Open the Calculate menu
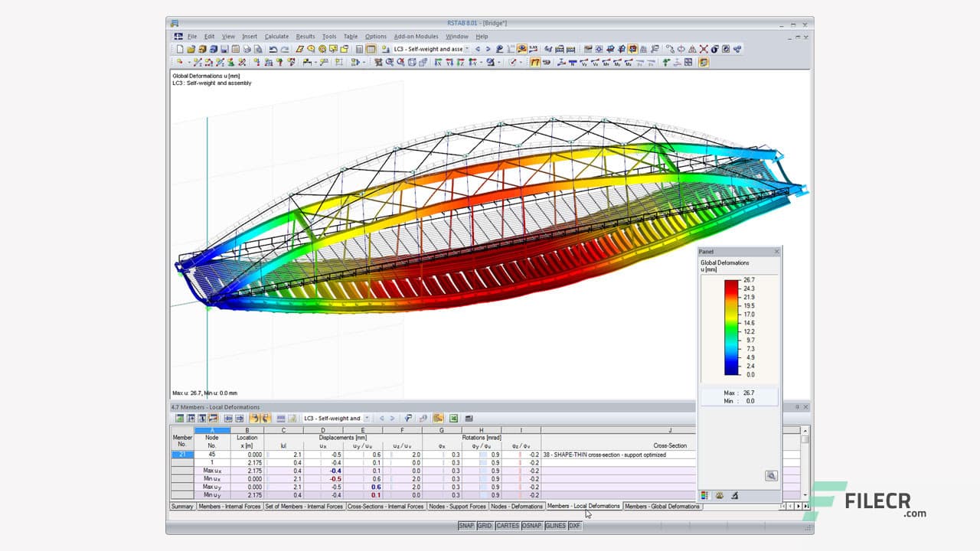The height and width of the screenshot is (551, 980). 276,36
